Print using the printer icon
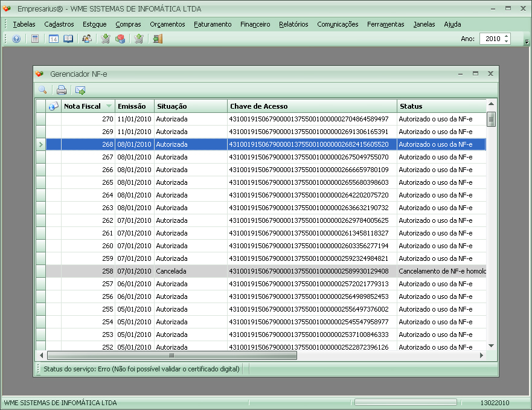Viewport: 532px width, 410px height. pyautogui.click(x=61, y=90)
